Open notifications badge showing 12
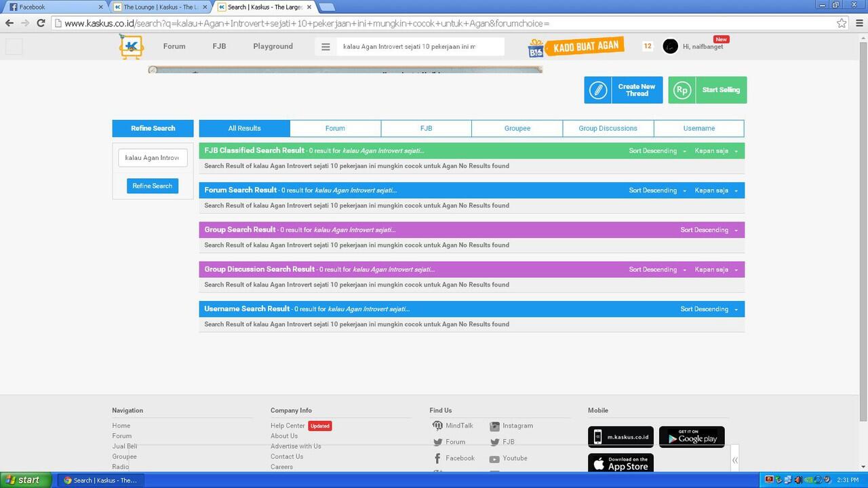Image resolution: width=868 pixels, height=488 pixels. point(648,46)
